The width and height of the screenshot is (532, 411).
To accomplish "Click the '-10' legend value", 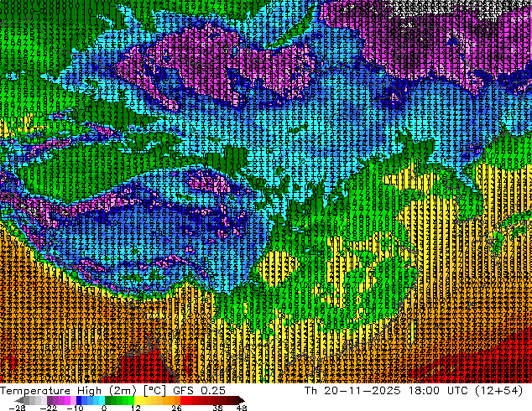I will click(75, 408).
